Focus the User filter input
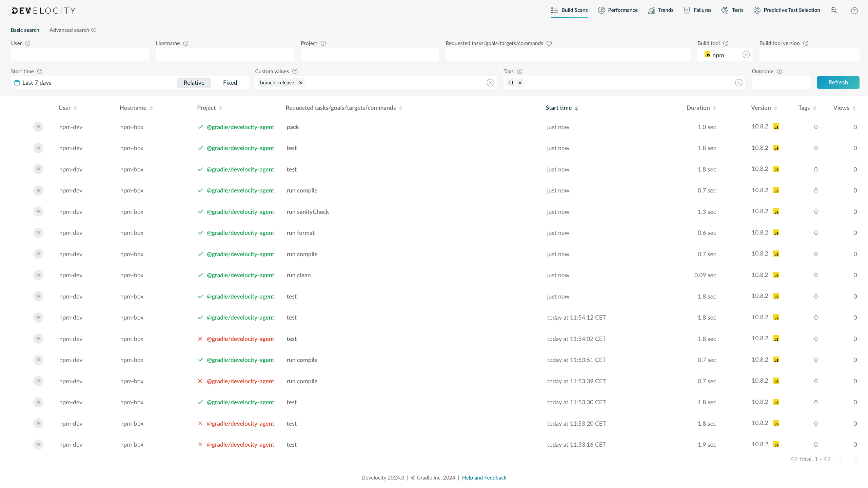This screenshot has width=868, height=488. click(80, 55)
